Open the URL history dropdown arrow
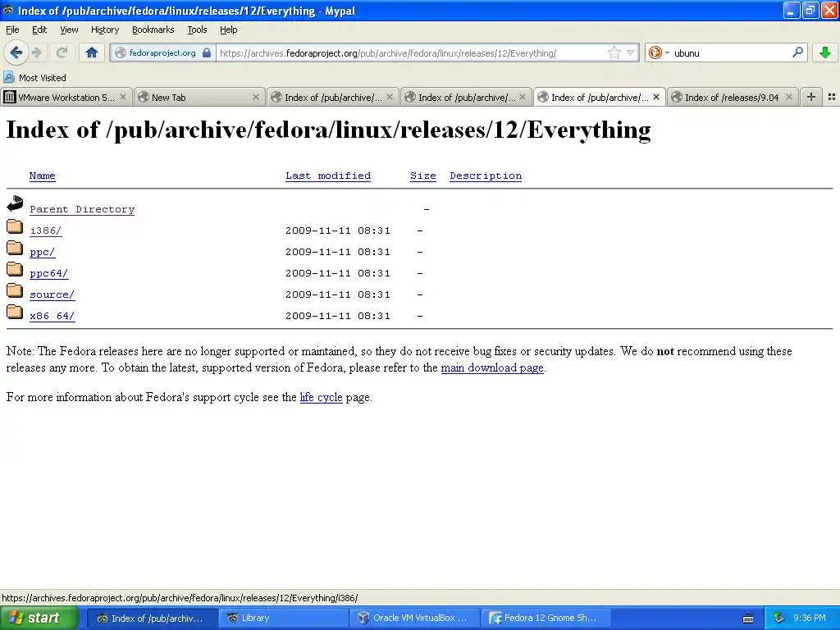Image resolution: width=840 pixels, height=630 pixels. (x=631, y=52)
